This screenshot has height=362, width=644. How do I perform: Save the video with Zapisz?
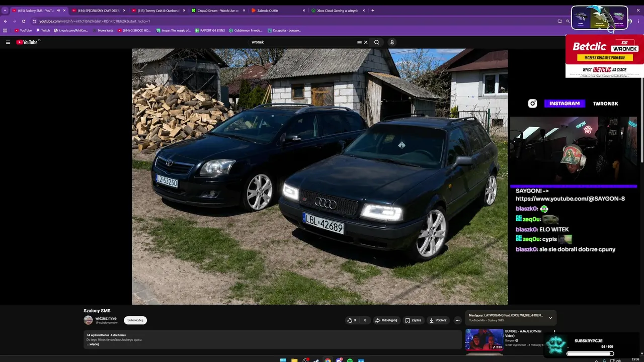tap(413, 320)
